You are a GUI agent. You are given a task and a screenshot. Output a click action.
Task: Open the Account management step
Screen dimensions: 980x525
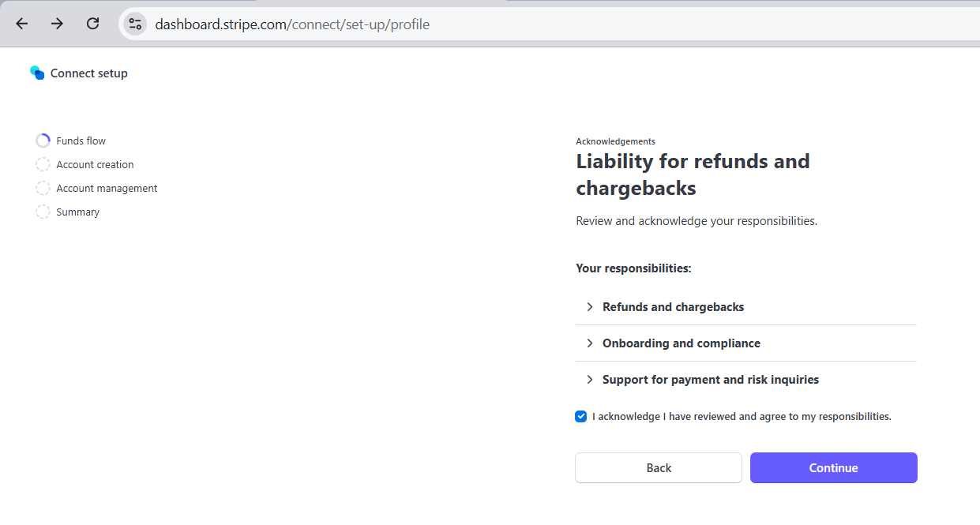pos(107,188)
